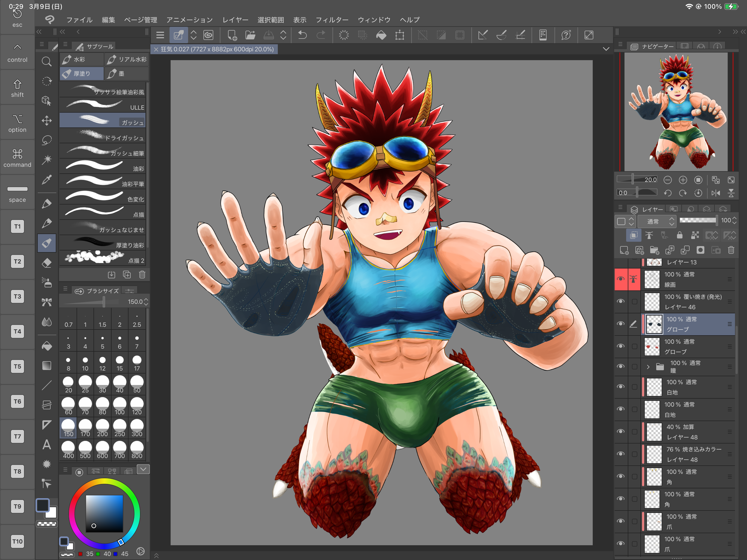Hide the レイヤー 46 layer
The width and height of the screenshot is (747, 560).
[621, 301]
